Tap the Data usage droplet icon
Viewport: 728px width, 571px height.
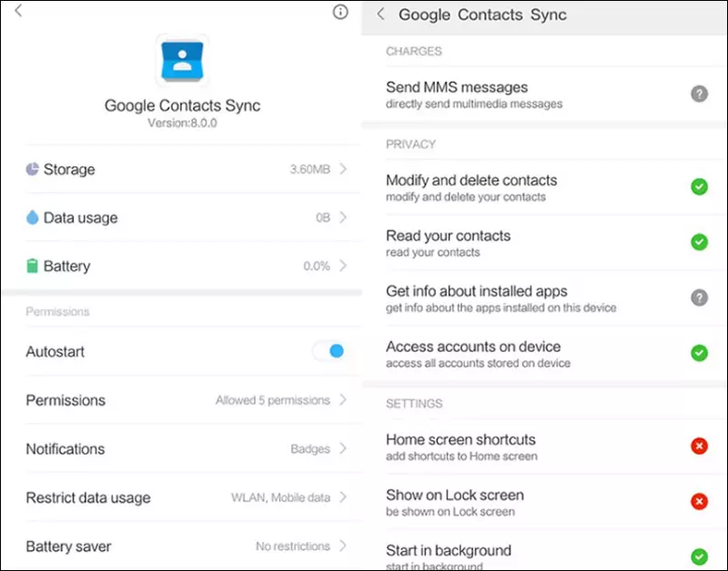pos(32,217)
